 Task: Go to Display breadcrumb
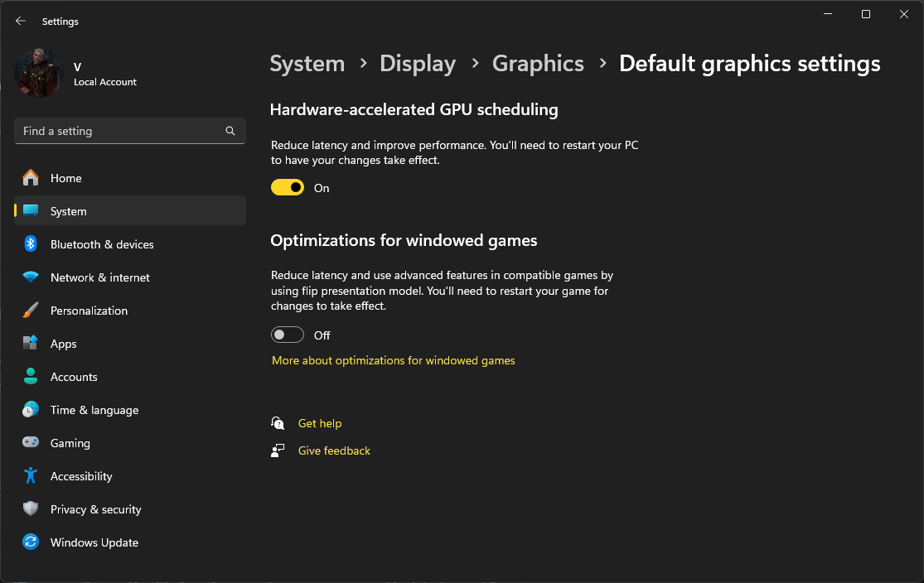click(x=418, y=64)
